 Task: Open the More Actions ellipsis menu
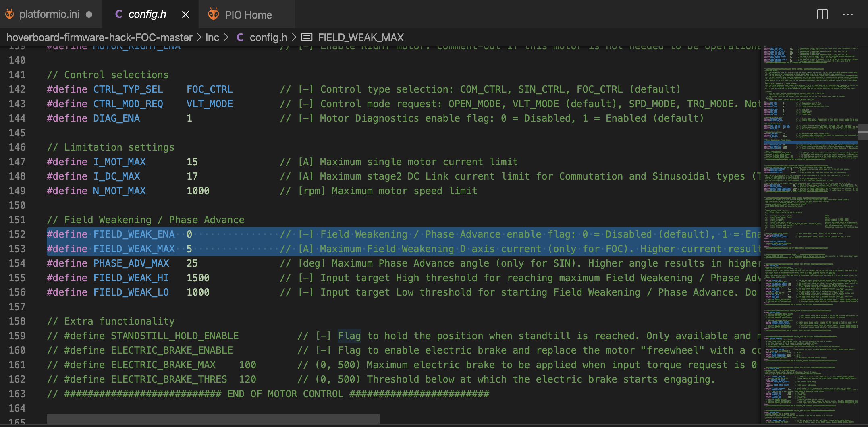(848, 15)
